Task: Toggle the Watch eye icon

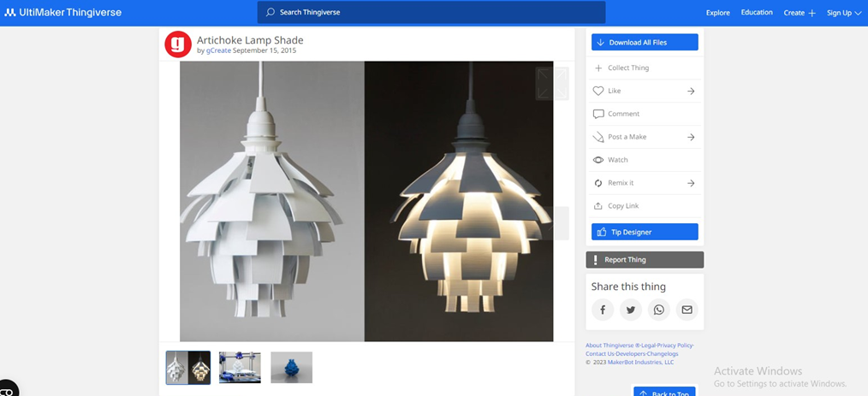Action: coord(597,160)
